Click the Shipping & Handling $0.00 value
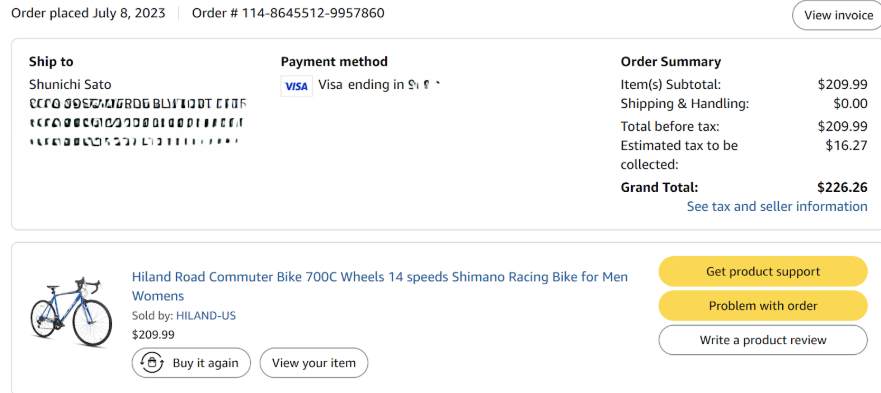Viewport: 881px width, 393px height. (850, 103)
